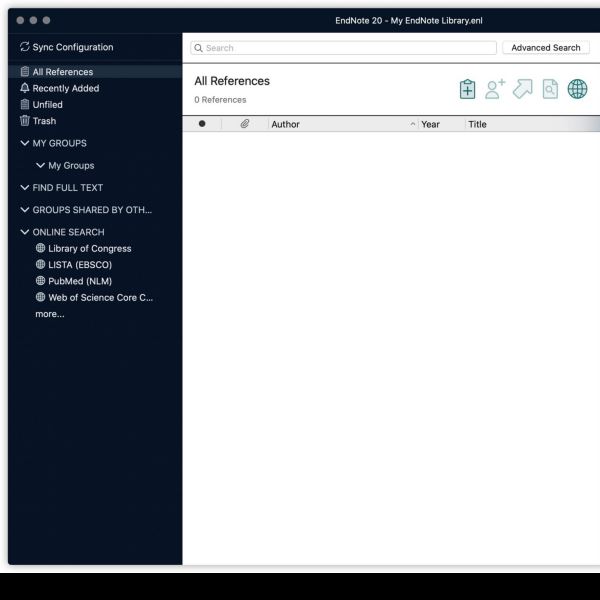Collapse the FIND FULL TEXT section
The image size is (600, 600).
point(24,188)
